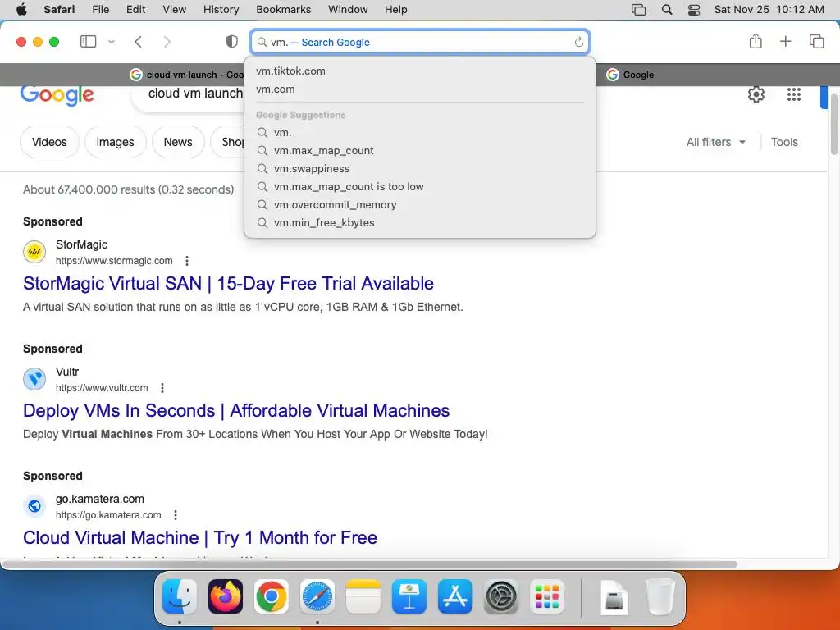
Task: Open the privacy report shield icon
Action: (231, 42)
